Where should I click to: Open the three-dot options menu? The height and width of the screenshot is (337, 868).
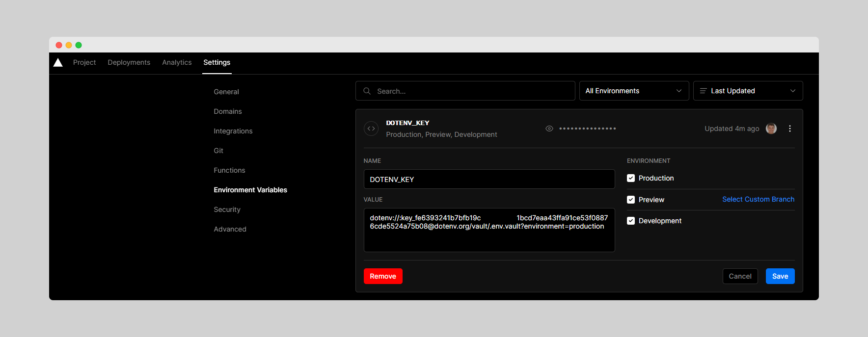click(x=790, y=129)
